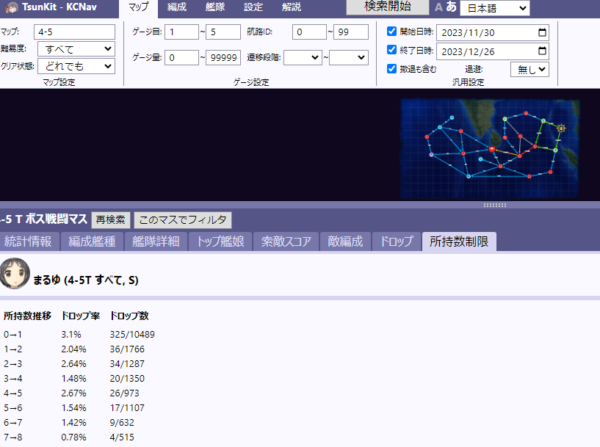600x447 pixels.
Task: Click the TsunKit app logo icon
Action: (10, 7)
